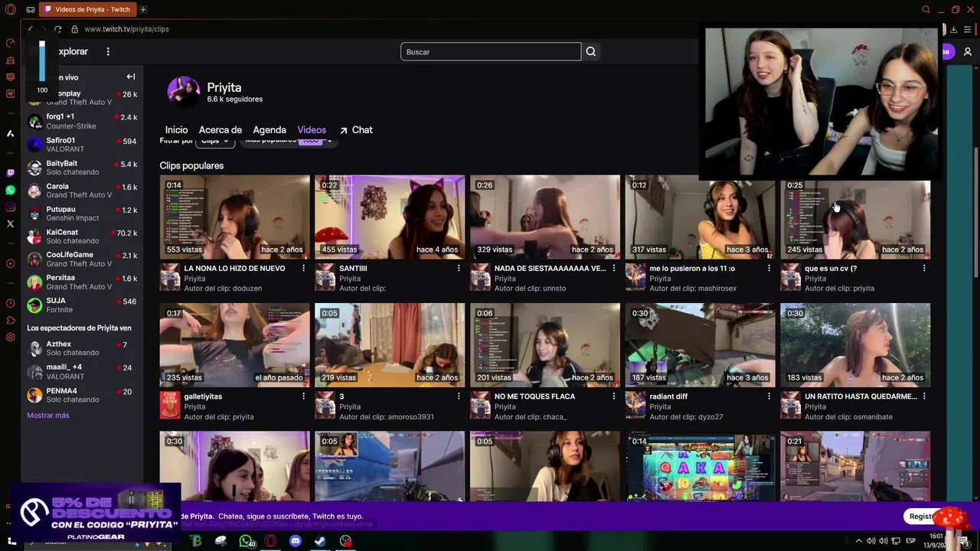Open options for UN RATITO HASTA QUEDARME clip
This screenshot has width=980, height=551.
pyautogui.click(x=924, y=396)
